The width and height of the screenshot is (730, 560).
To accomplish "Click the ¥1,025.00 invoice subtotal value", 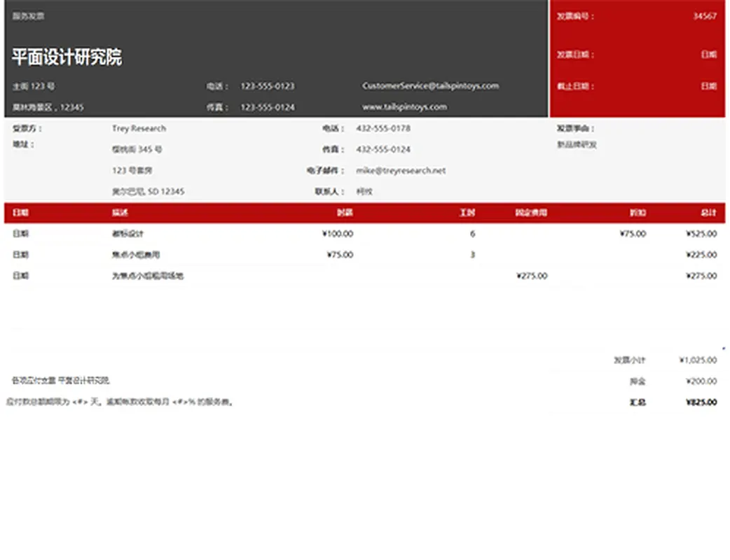I will coord(698,360).
